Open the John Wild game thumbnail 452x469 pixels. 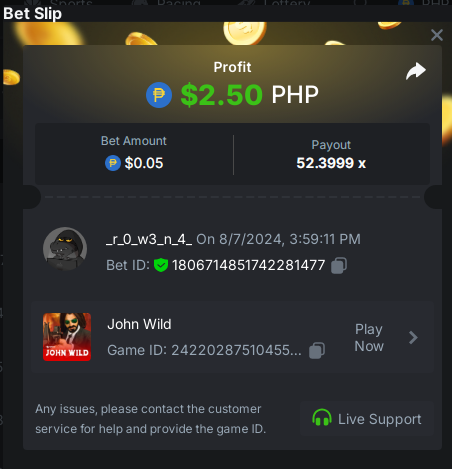point(67,337)
